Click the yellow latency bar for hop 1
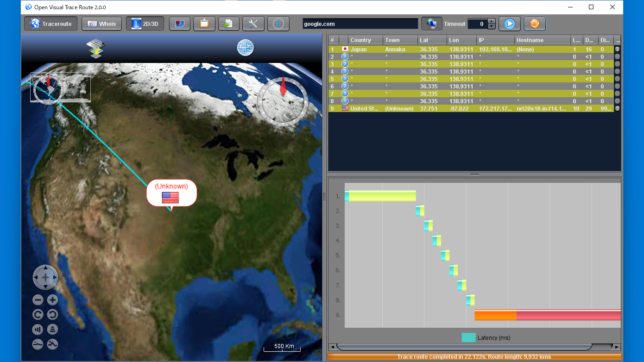This screenshot has width=644, height=362. click(382, 196)
